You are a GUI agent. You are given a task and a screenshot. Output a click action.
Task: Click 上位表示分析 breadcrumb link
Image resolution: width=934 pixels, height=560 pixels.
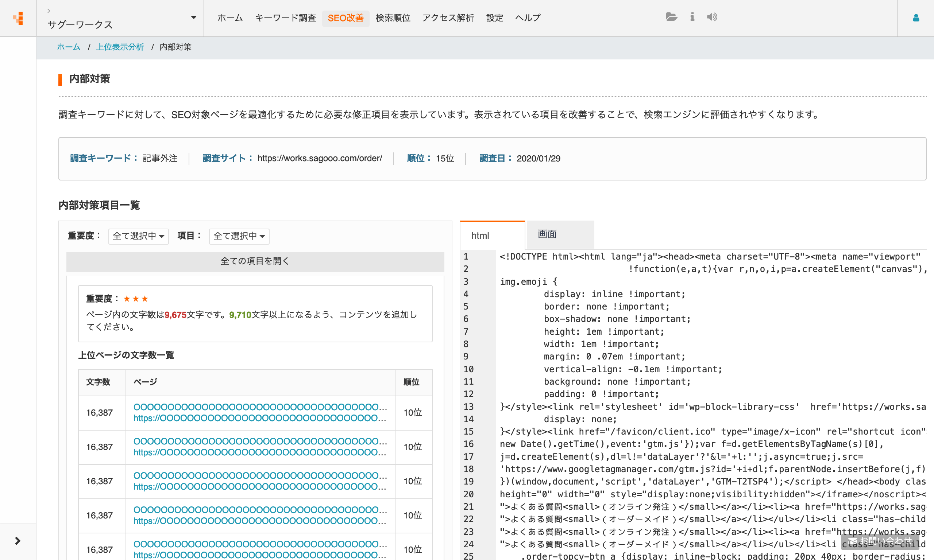click(120, 47)
